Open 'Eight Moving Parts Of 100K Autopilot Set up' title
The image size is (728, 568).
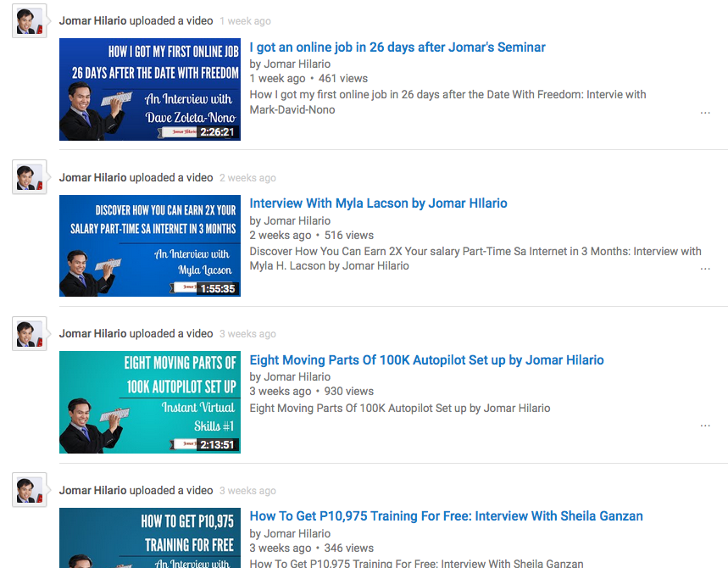coord(426,360)
